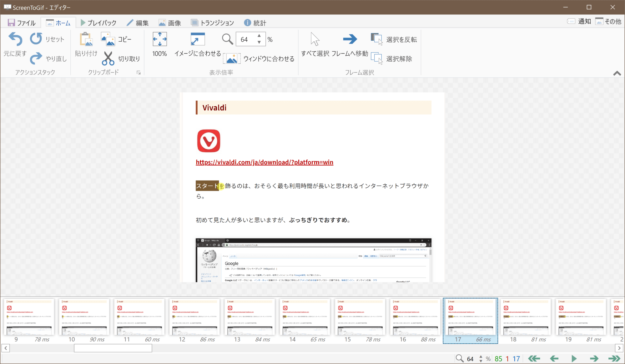This screenshot has width=625, height=364.
Task: Click the Cut (切り取り) scissors button
Action: (x=121, y=58)
